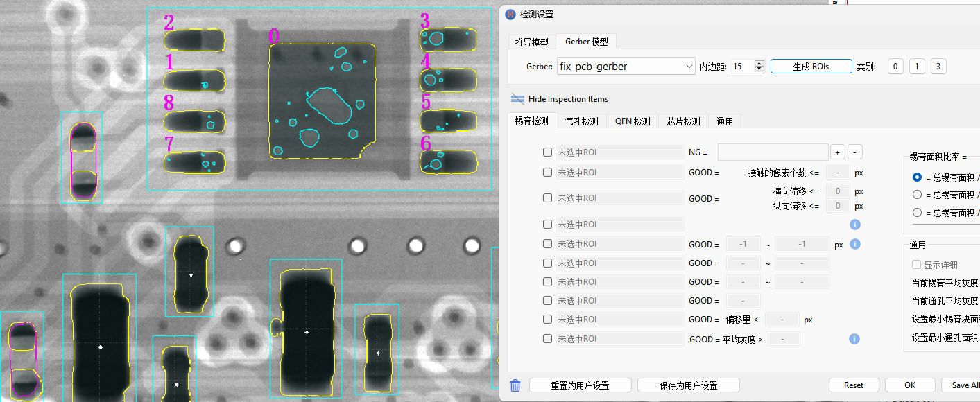Click the 内边距 value field showing 15

tap(741, 67)
